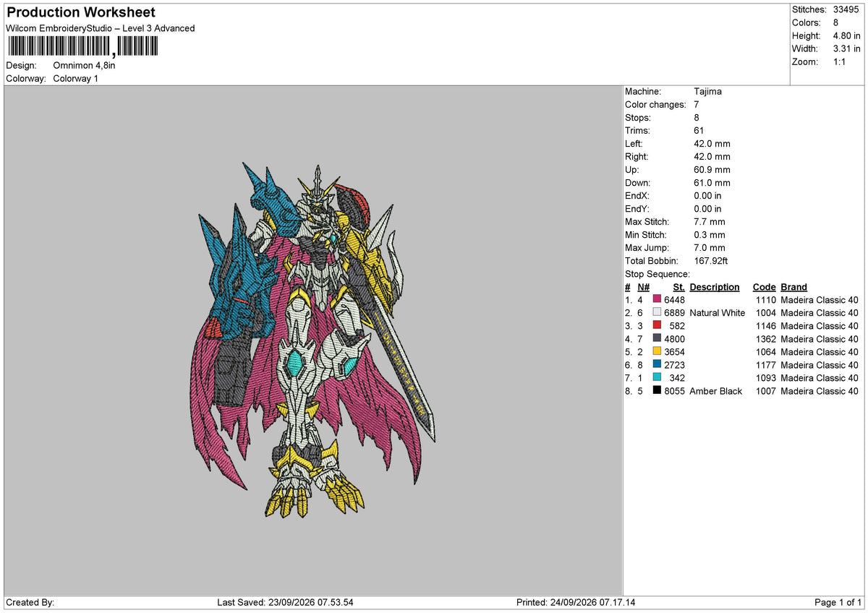Click the design name 'Omnimon 4,8in'
The image size is (868, 613).
click(x=84, y=66)
